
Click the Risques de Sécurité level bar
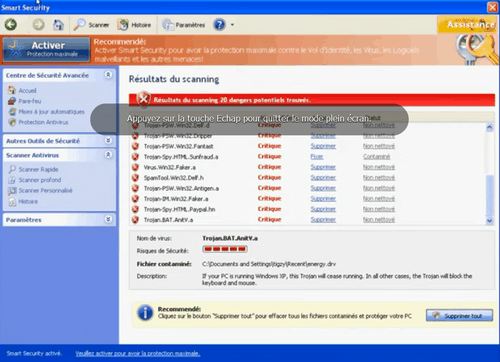(x=225, y=249)
